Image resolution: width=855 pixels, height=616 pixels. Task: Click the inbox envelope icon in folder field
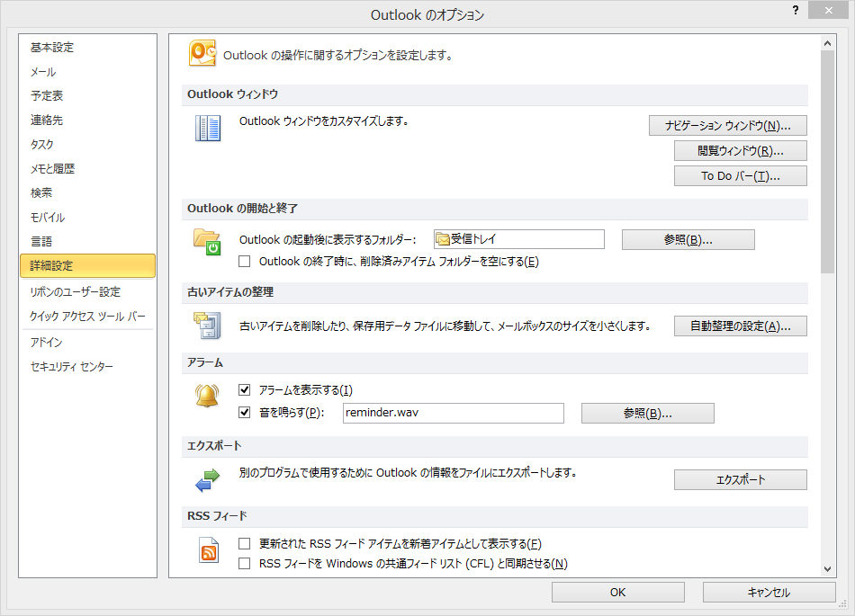(x=442, y=239)
